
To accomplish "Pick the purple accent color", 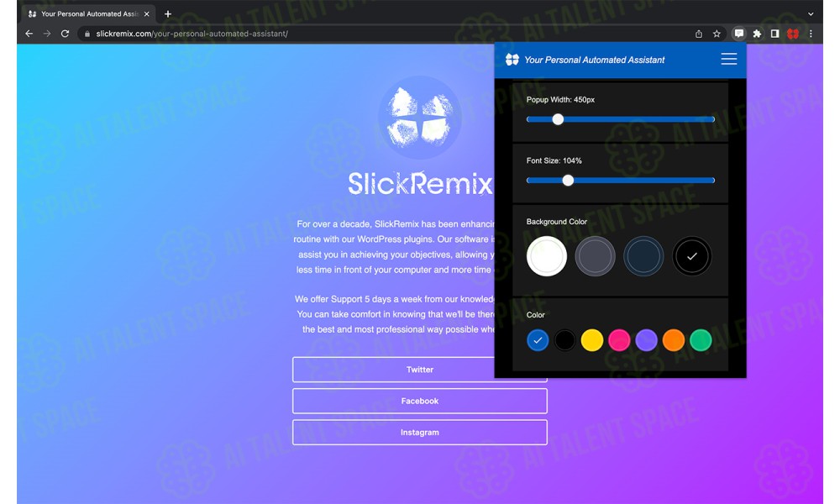I will [x=646, y=340].
